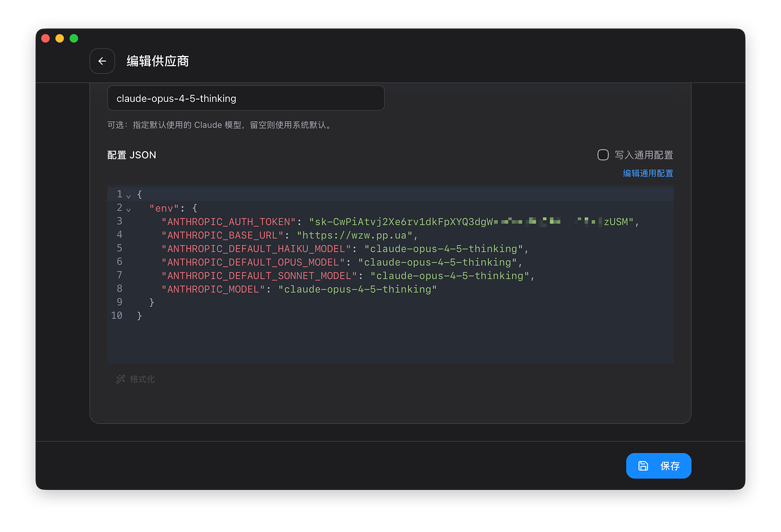The image size is (781, 532).
Task: Click the "ANTHROPIC_DEFAULT_HAIKU_MODEL" key
Action: tap(256, 249)
